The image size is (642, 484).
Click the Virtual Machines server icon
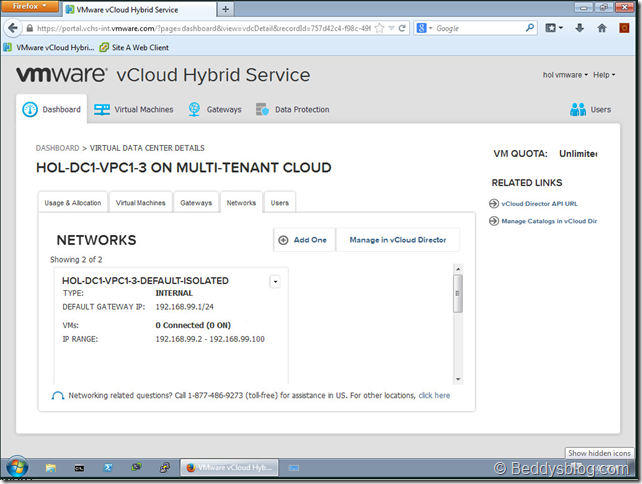pos(102,109)
